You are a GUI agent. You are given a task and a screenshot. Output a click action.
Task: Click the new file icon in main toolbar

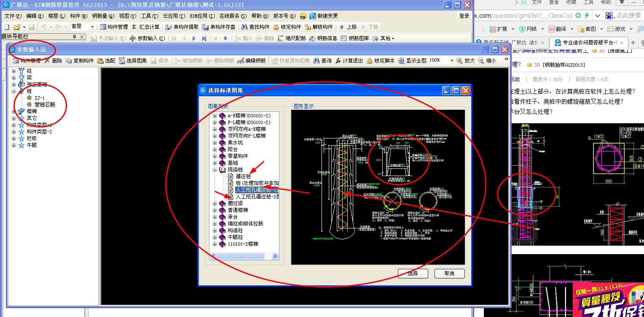click(x=6, y=27)
